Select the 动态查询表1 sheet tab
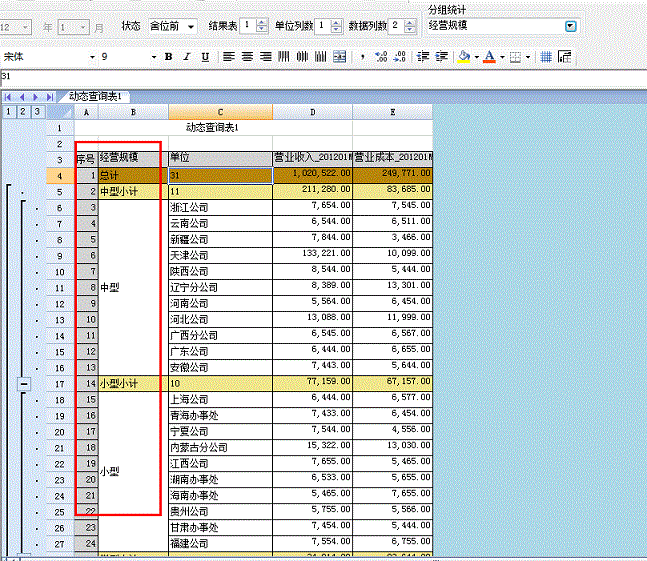The width and height of the screenshot is (647, 561). pos(95,97)
